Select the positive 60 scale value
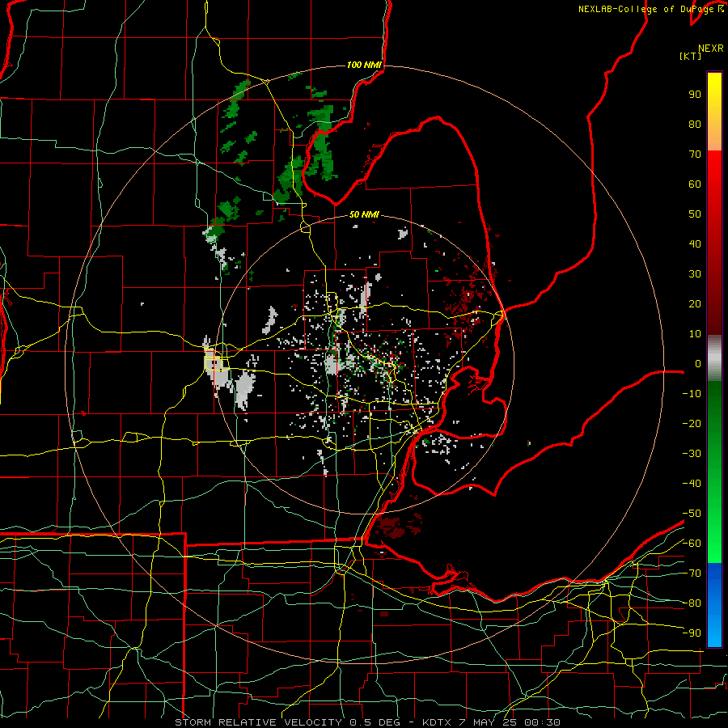The width and height of the screenshot is (728, 728). tap(695, 184)
